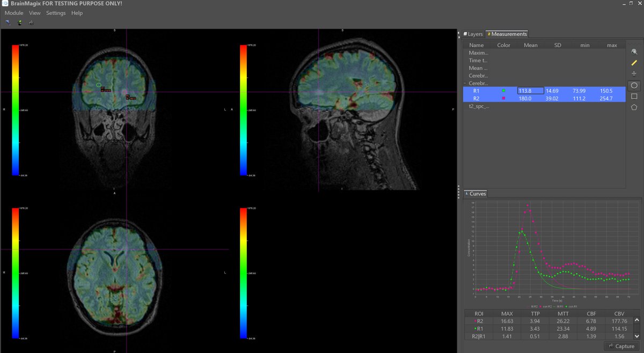Click the CBV column header

coord(619,313)
